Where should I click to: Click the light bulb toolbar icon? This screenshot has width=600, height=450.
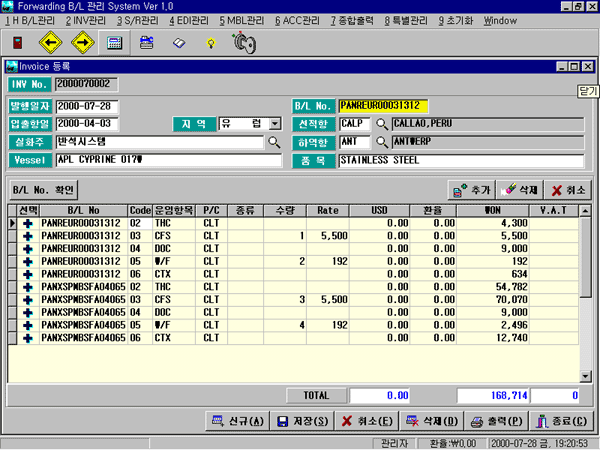(x=211, y=43)
